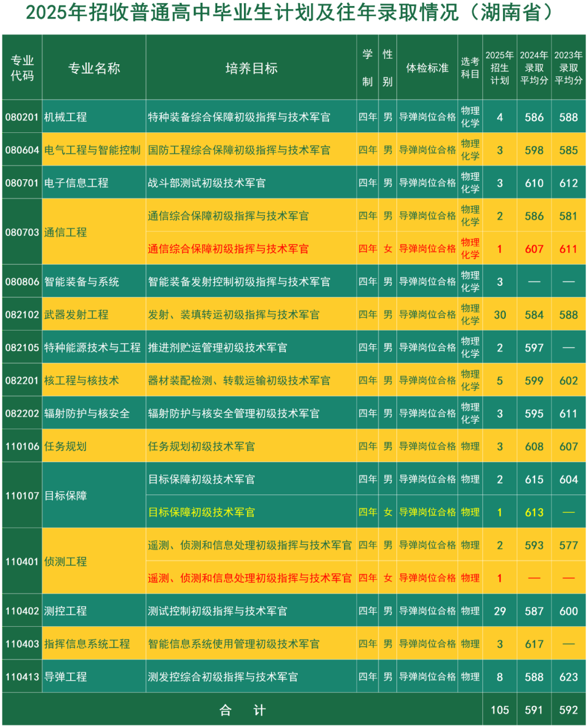The width and height of the screenshot is (588, 727).
Task: Click 武器发射工程 enrollment plan number 30
Action: [x=500, y=315]
